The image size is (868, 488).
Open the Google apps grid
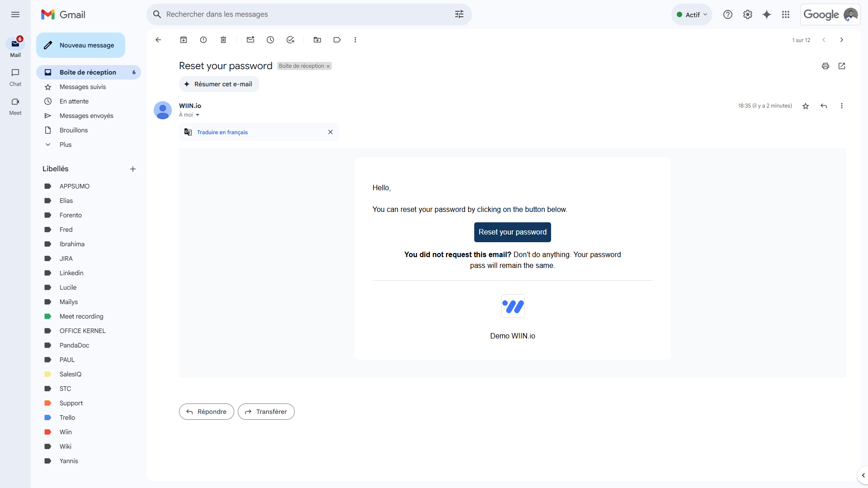(786, 14)
